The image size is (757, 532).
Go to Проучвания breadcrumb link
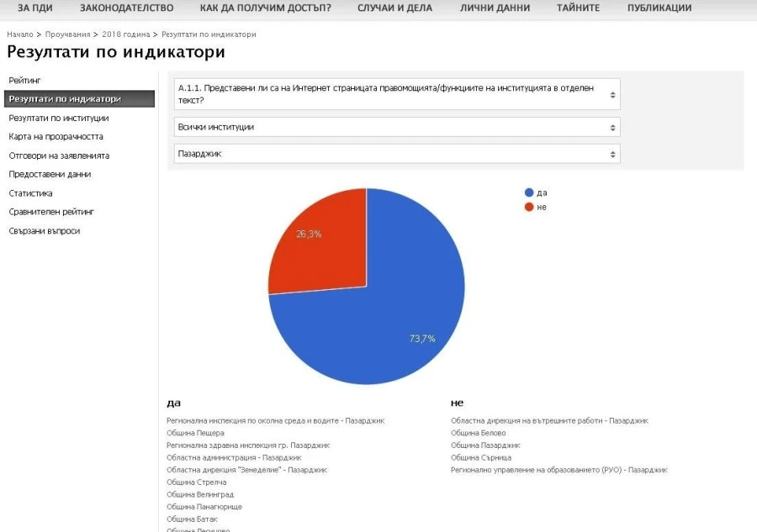pos(67,34)
